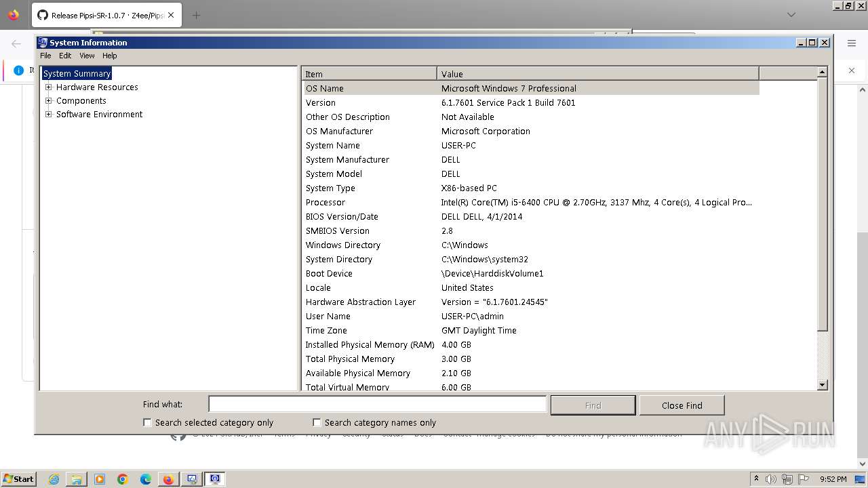Viewport: 868px width, 488px height.
Task: Select the System Type row
Action: [531, 188]
